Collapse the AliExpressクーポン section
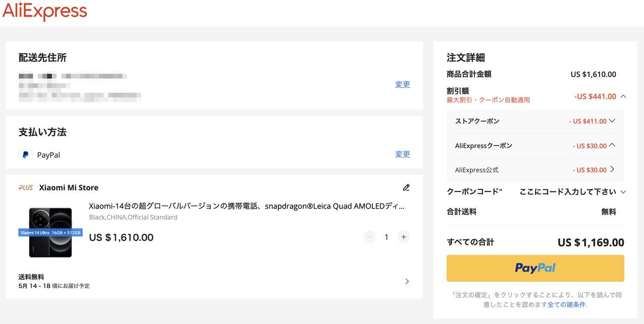 coord(612,145)
